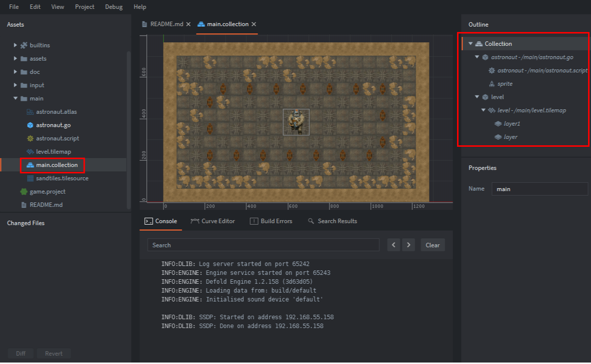The width and height of the screenshot is (591, 364).
Task: Click the layer1 layers icon
Action: [498, 124]
